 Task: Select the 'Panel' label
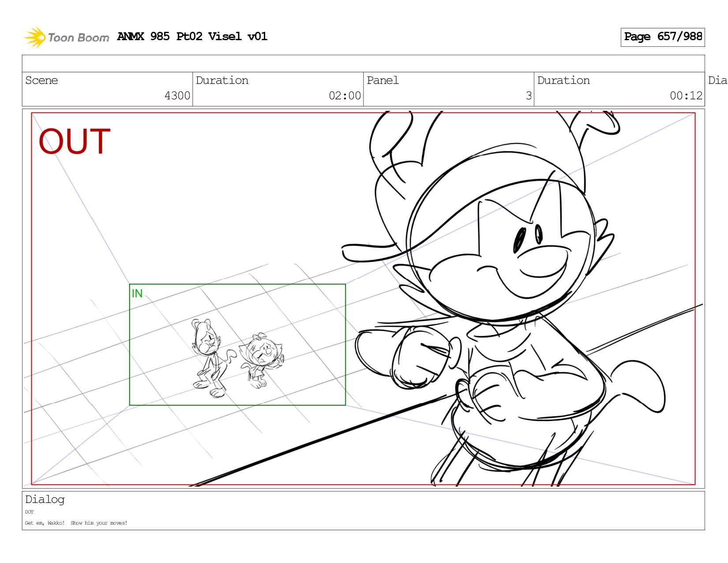click(383, 80)
